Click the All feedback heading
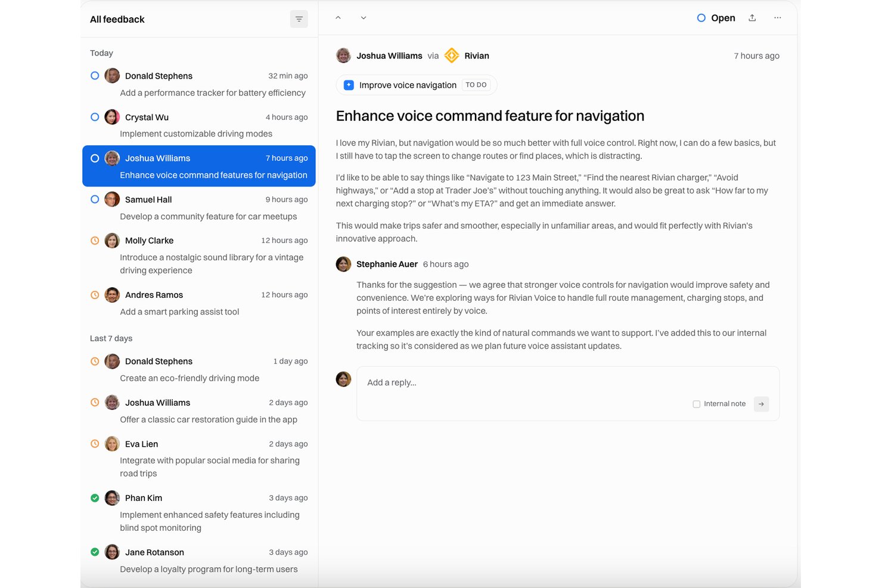This screenshot has height=588, width=882. tap(117, 19)
